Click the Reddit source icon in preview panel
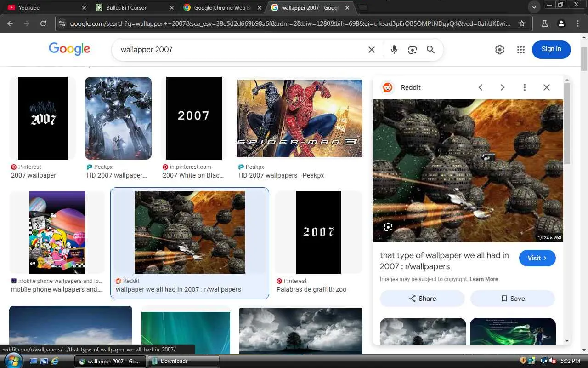Screen dimensions: 588x368 point(388,87)
